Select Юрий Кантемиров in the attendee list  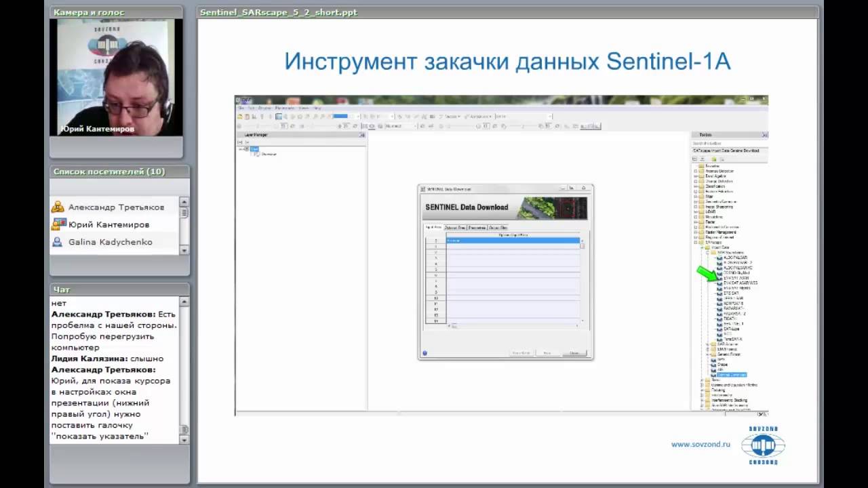click(109, 224)
